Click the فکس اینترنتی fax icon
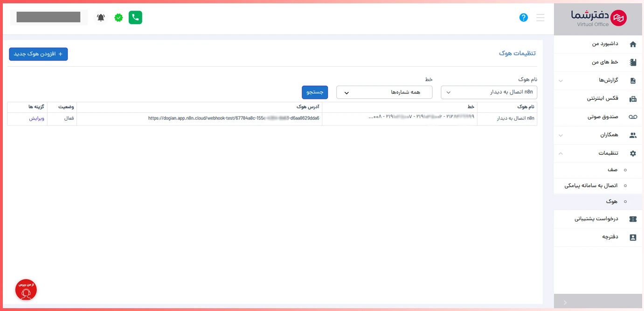This screenshot has width=644, height=311. point(633,99)
